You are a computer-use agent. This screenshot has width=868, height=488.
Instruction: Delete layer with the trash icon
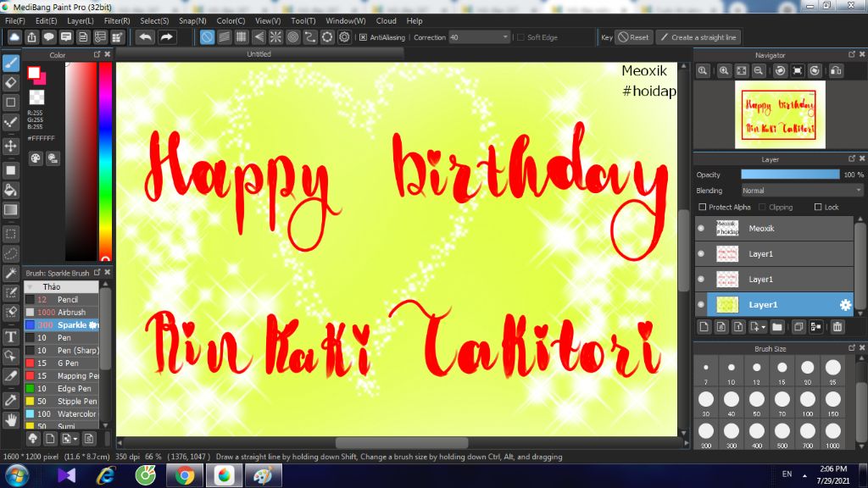coord(837,327)
